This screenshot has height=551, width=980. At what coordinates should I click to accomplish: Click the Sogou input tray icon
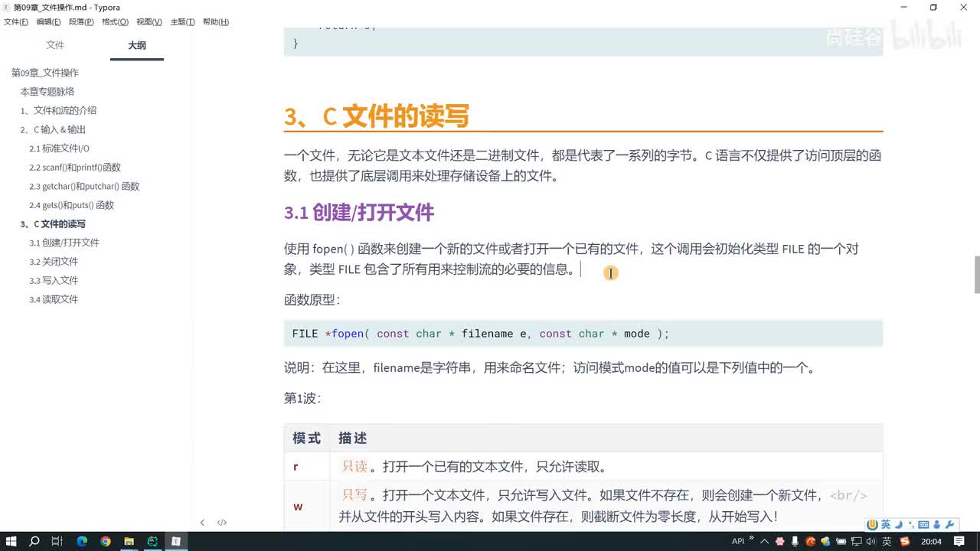coord(906,541)
